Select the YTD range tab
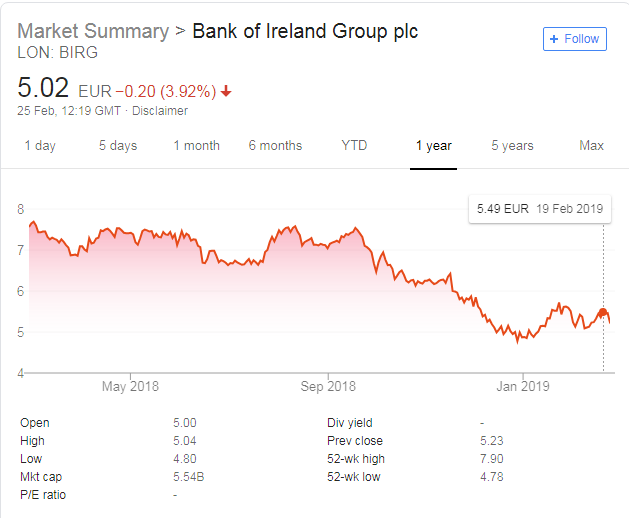 coord(354,146)
